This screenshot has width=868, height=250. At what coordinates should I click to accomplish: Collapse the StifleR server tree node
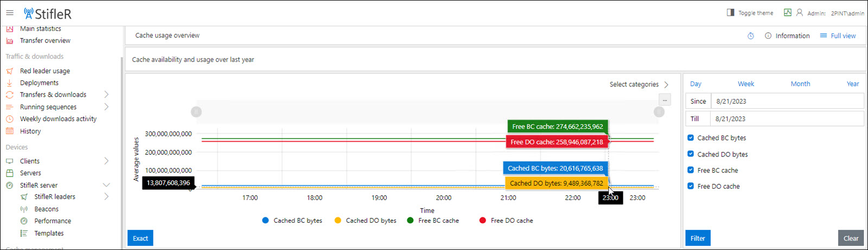[x=106, y=185]
